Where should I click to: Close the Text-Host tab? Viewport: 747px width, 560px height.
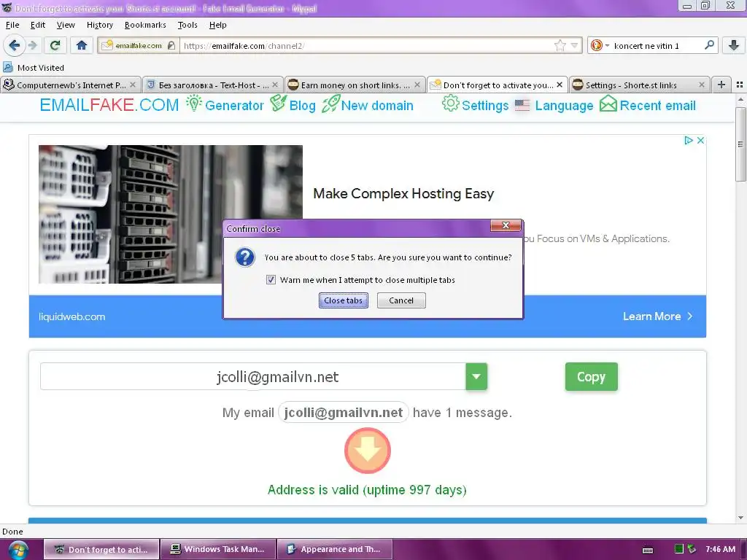[275, 85]
